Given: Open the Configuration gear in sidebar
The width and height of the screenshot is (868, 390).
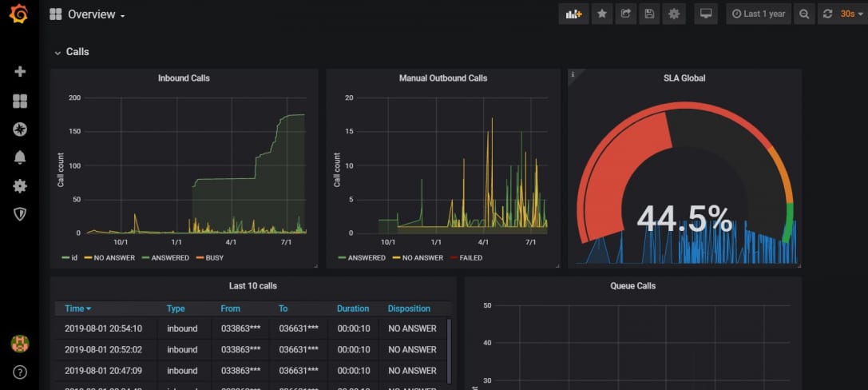Looking at the screenshot, I should 20,186.
